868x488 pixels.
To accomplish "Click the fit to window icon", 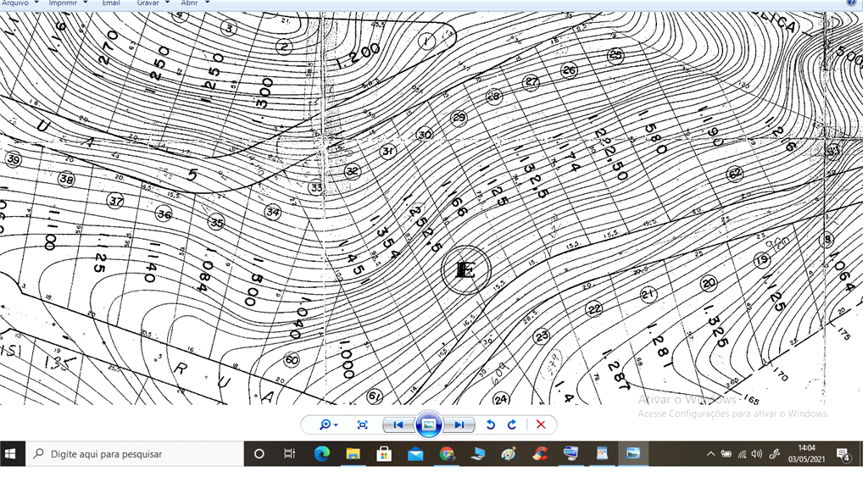I will [363, 424].
